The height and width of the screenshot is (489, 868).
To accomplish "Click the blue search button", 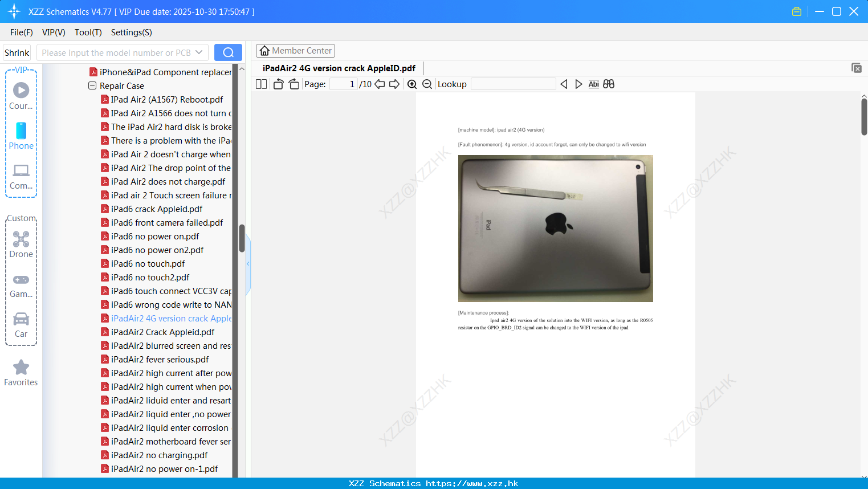I will pyautogui.click(x=228, y=52).
